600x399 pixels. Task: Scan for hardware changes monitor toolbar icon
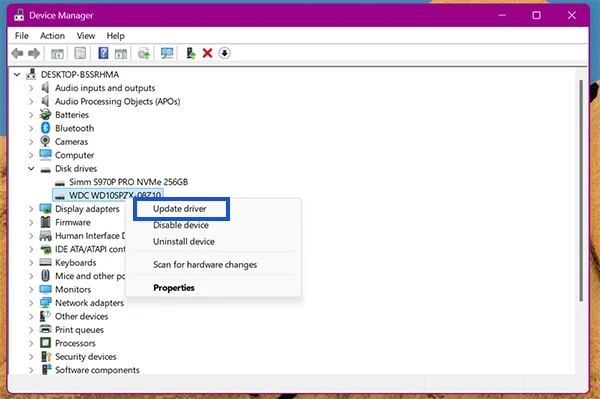pos(167,53)
